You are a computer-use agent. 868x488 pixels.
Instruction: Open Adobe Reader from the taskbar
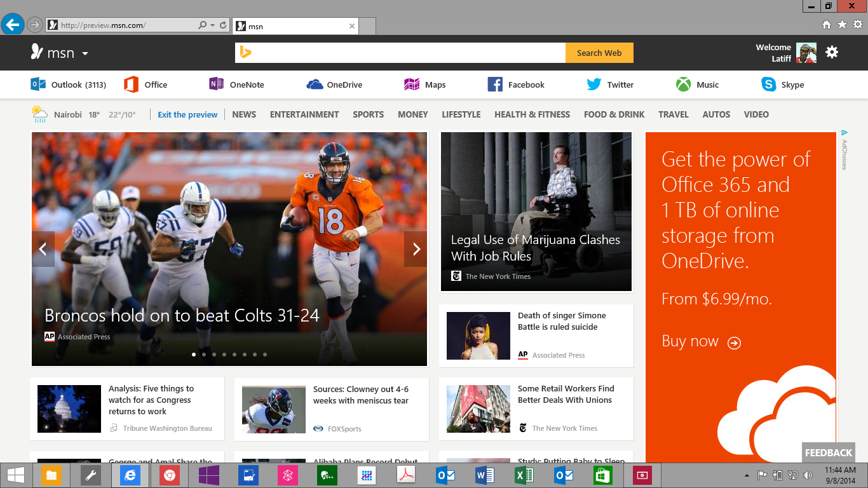pos(405,475)
